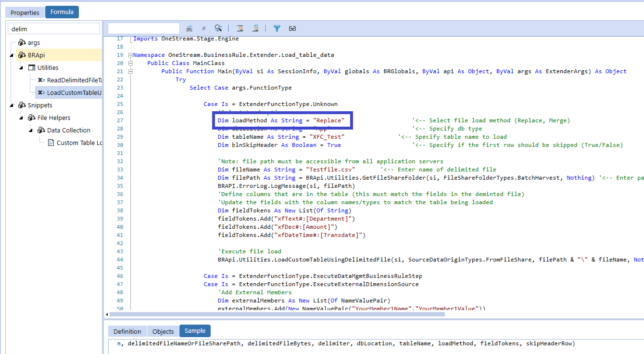Screen dimensions: 644x354
Task: Click the syntax check magnifier icon
Action: [219, 28]
